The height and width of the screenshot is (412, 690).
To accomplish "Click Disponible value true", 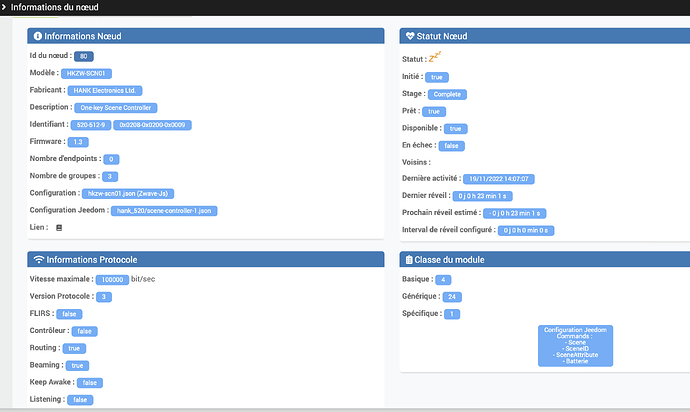I will pos(455,129).
